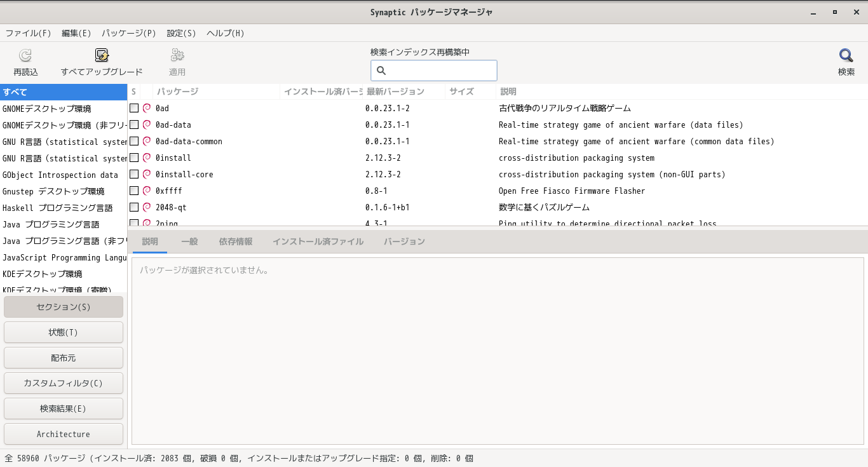The image size is (868, 467).
Task: Click the Debian swirl icon beside 0ad-data
Action: (x=147, y=125)
